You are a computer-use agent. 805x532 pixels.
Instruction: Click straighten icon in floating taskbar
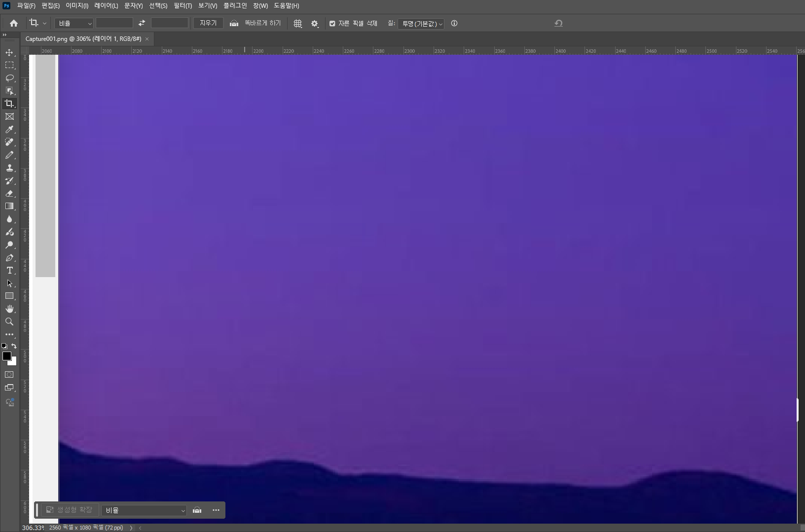[x=197, y=510]
